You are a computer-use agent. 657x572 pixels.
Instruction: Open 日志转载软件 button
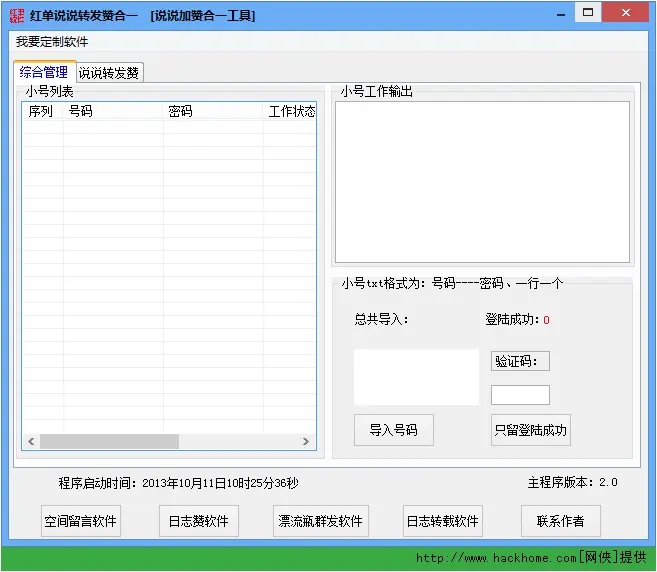(x=443, y=521)
